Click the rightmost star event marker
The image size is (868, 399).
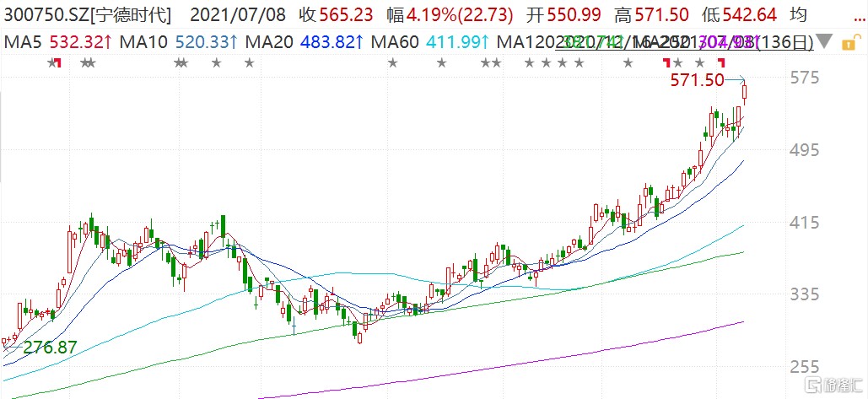coord(699,63)
